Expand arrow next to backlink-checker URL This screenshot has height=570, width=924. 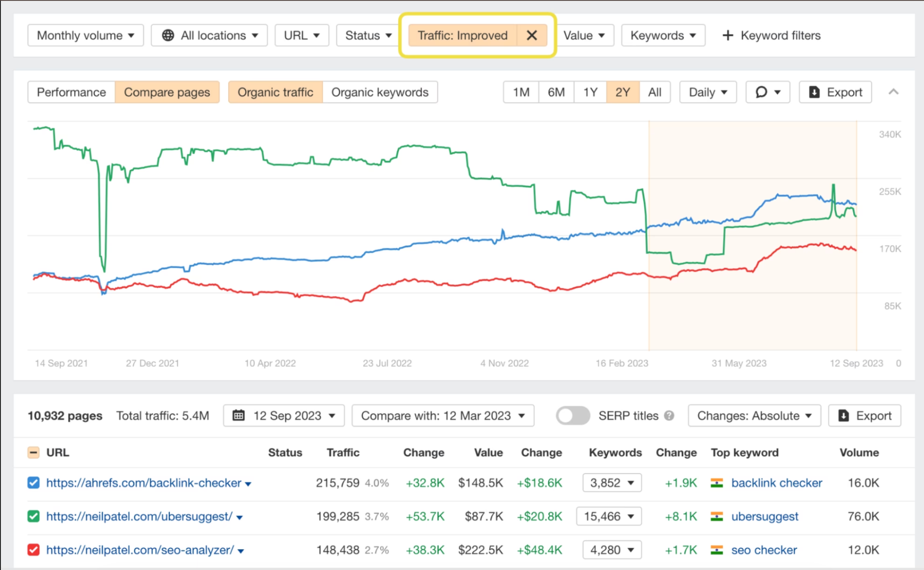coord(248,484)
